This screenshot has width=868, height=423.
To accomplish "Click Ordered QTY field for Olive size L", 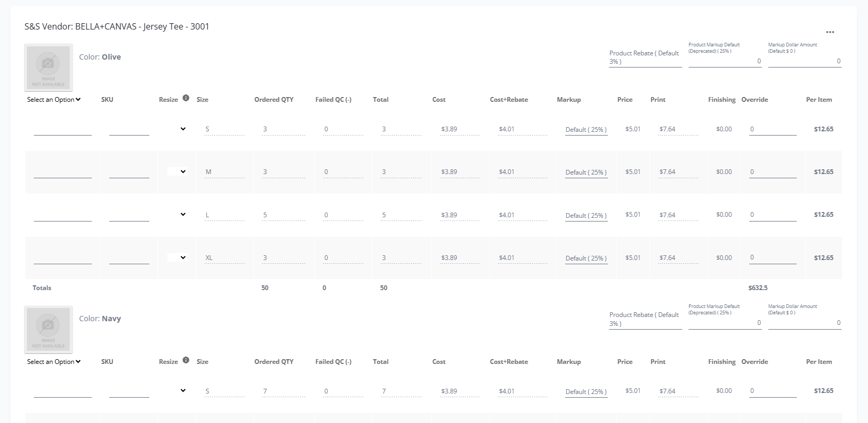I will (283, 215).
